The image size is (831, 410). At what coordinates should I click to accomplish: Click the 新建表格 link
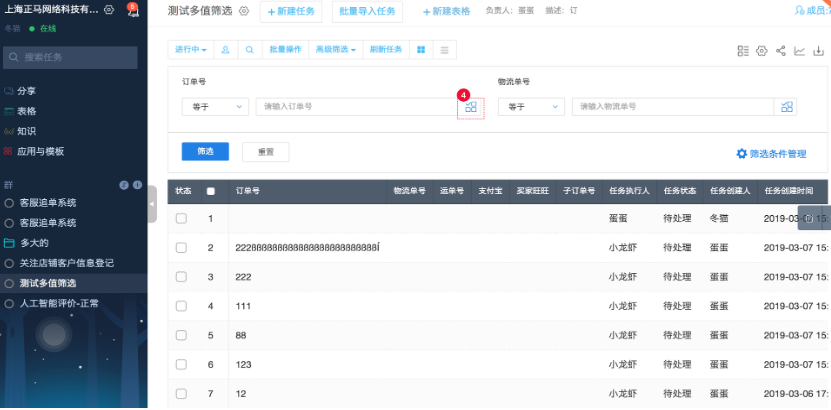(446, 12)
